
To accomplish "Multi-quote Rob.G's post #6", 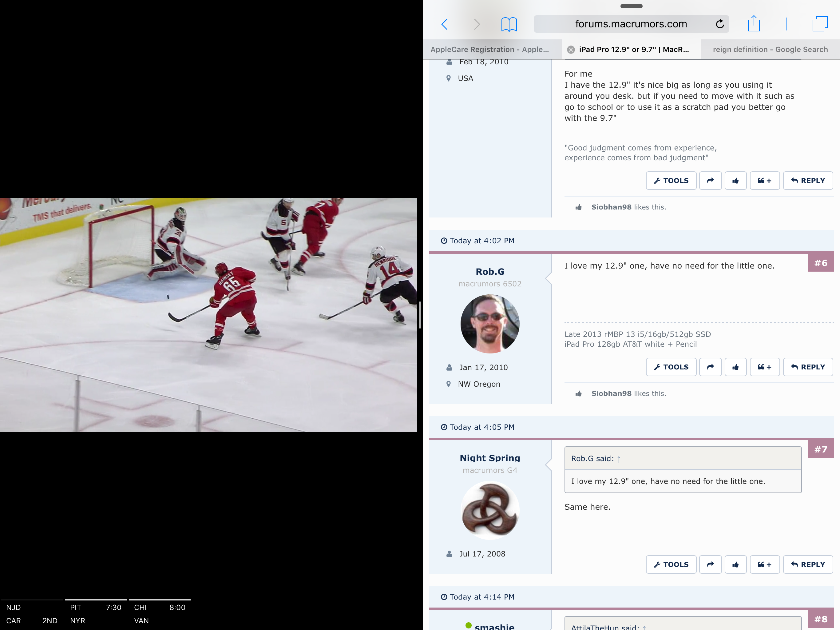I will (764, 367).
